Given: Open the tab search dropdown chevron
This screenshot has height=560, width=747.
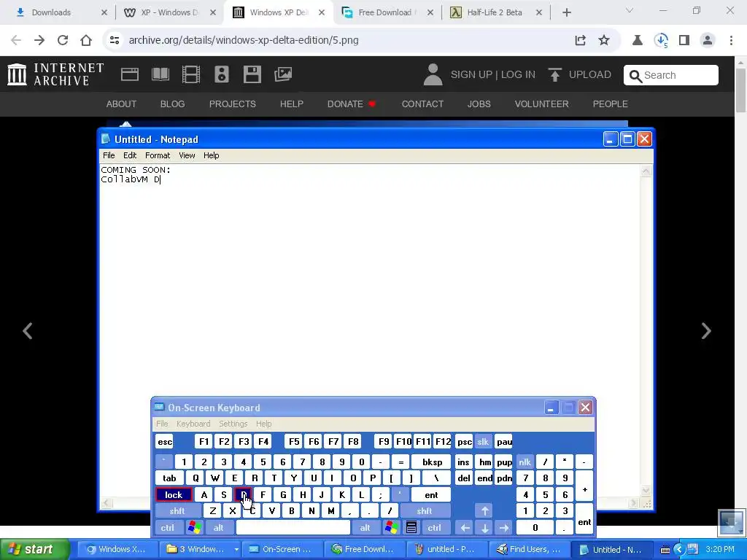Looking at the screenshot, I should (630, 10).
